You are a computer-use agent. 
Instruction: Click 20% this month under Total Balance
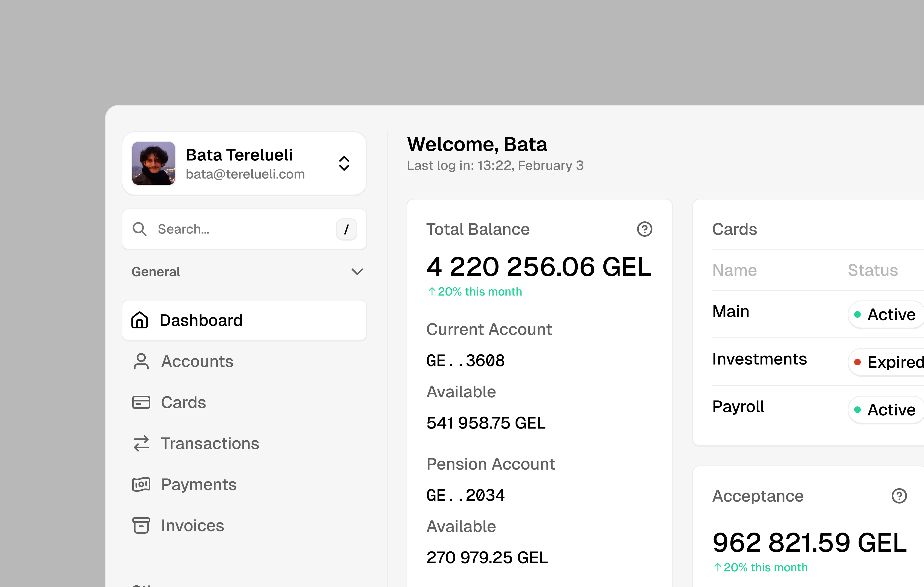pyautogui.click(x=475, y=291)
